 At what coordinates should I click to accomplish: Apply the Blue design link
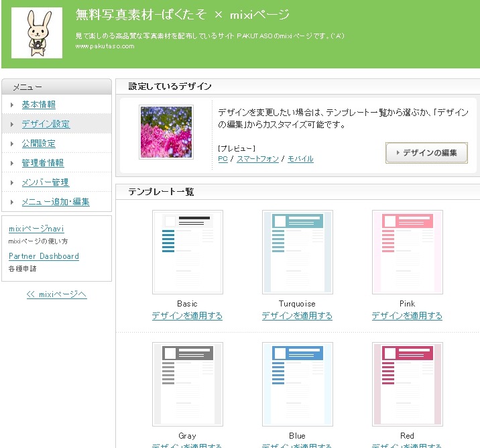coord(297,445)
